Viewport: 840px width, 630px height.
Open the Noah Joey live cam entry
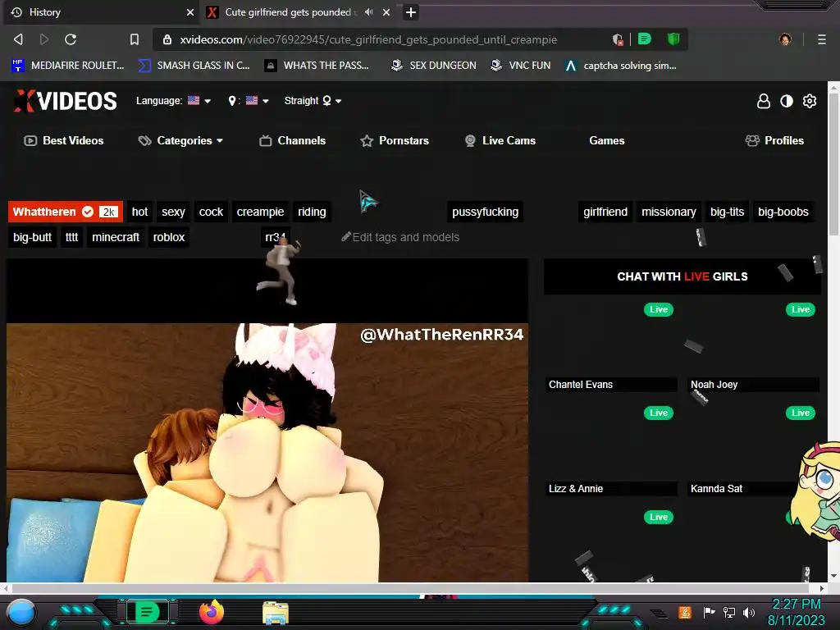753,384
